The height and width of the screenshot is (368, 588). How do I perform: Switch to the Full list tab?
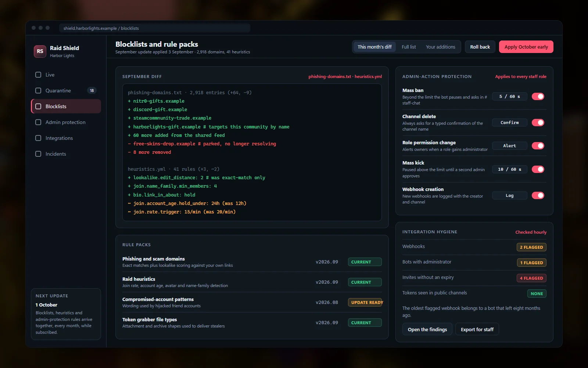409,47
